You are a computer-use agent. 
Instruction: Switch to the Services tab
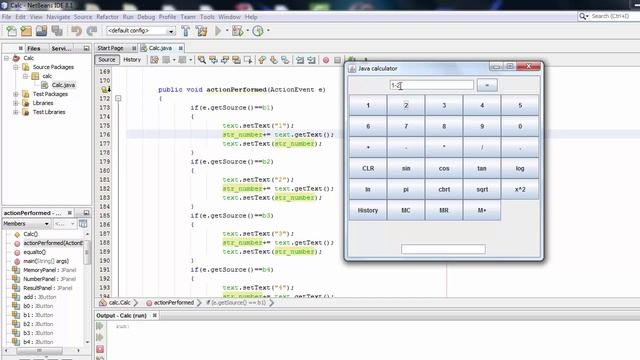62,49
